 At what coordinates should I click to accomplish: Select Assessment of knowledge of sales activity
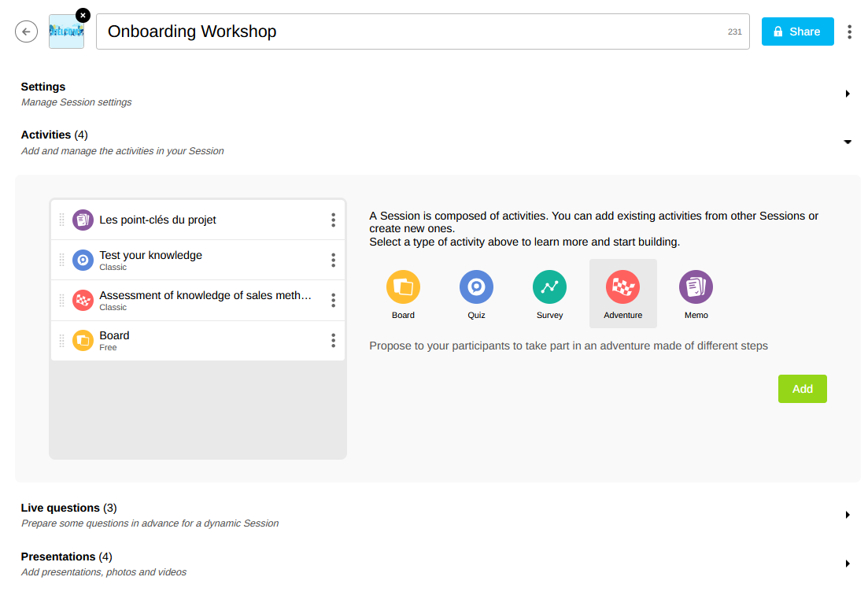[x=205, y=300]
